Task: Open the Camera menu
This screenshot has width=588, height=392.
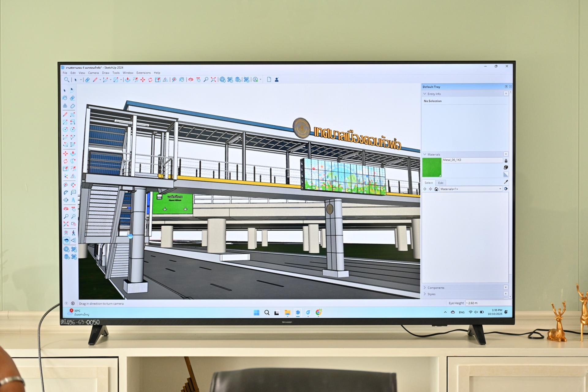Action: [93, 73]
